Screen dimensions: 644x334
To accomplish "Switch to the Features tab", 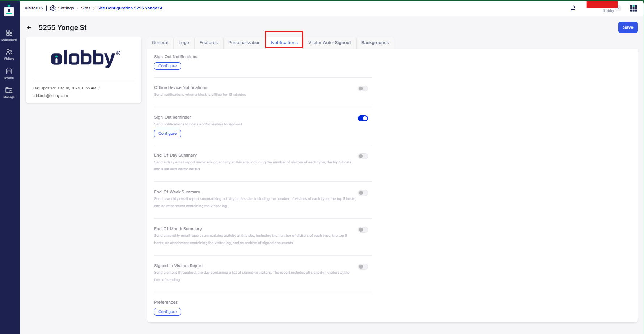I will tap(209, 43).
